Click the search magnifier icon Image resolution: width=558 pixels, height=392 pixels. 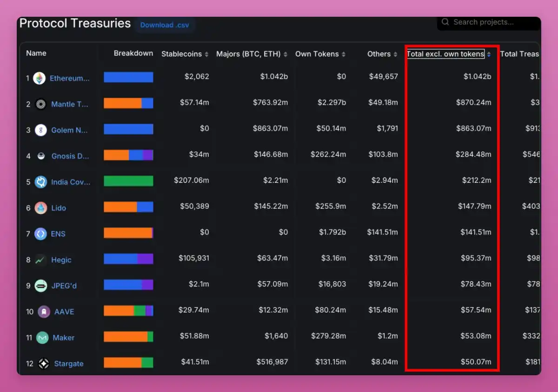point(445,22)
